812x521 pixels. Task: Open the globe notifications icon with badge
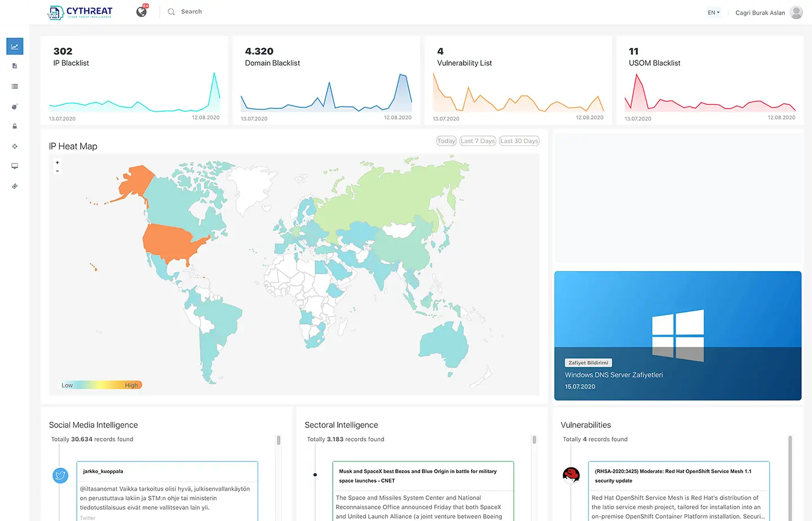[142, 12]
